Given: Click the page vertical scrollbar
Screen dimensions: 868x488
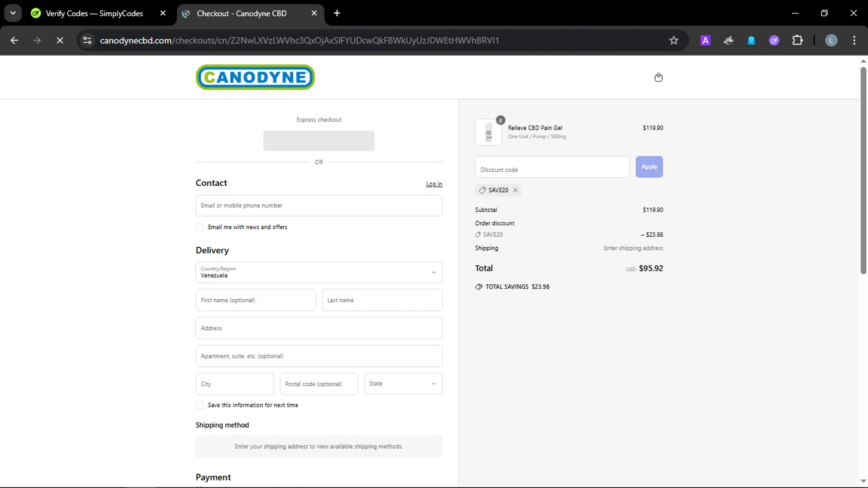Looking at the screenshot, I should (x=863, y=171).
